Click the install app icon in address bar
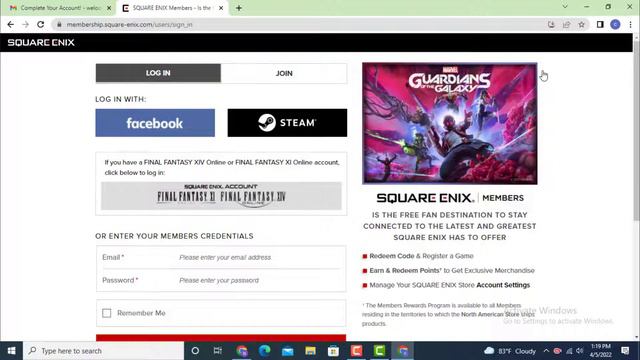Image resolution: width=640 pixels, height=360 pixels. point(551,24)
